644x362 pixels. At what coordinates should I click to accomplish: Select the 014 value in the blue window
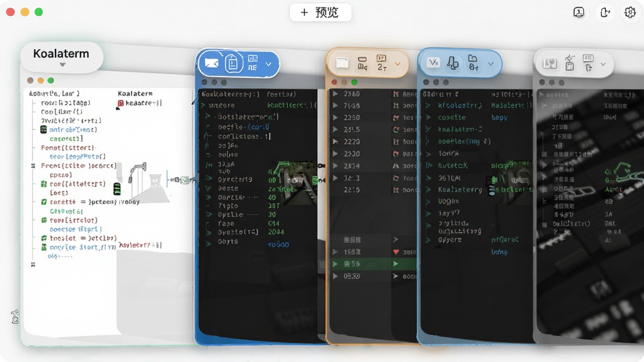(274, 224)
